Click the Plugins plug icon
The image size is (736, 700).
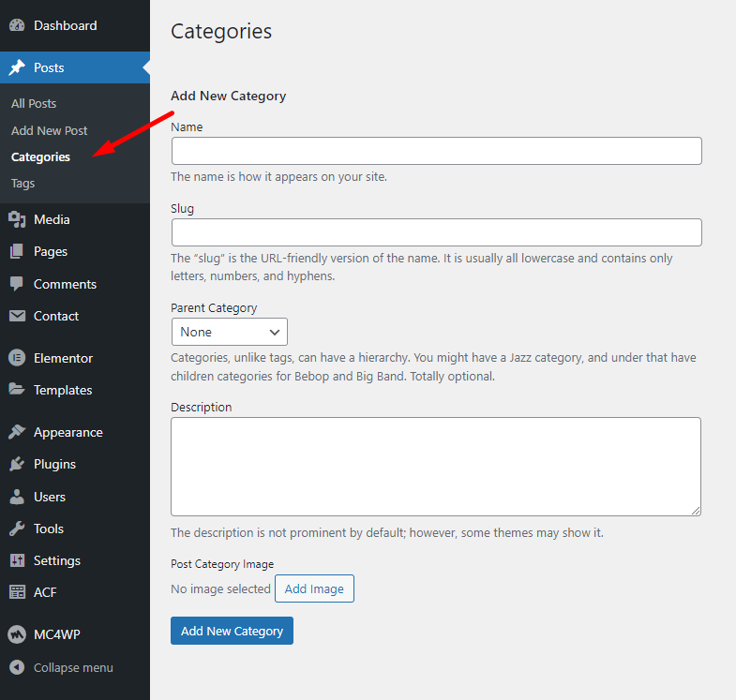(17, 464)
